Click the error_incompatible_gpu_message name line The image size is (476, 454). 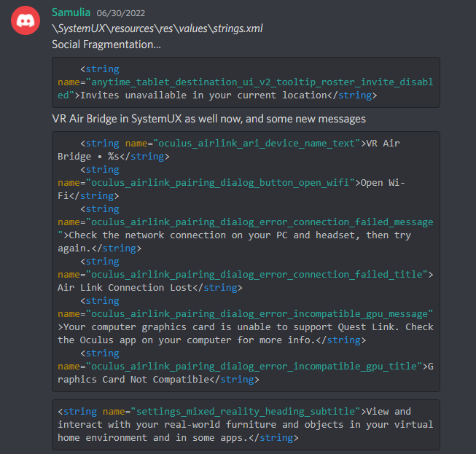point(245,314)
